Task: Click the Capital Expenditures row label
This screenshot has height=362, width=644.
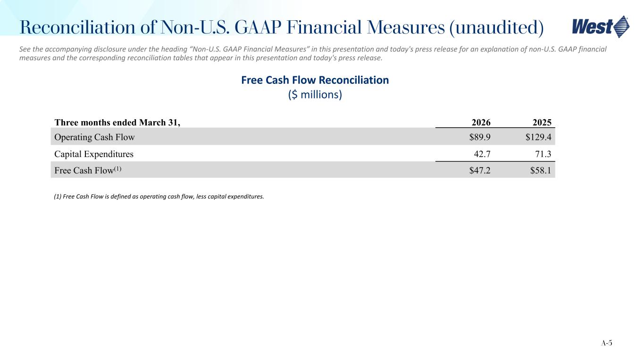Action: (94, 154)
